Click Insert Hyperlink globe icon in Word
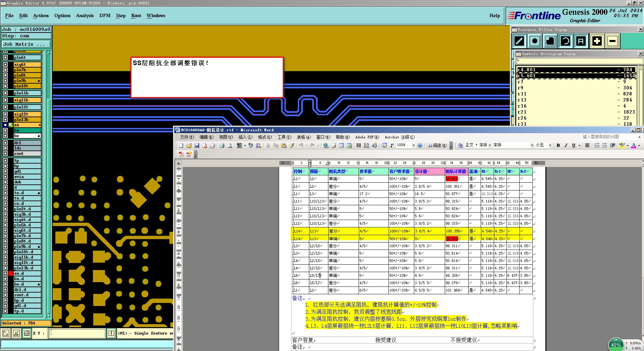Screen dimensions: 644x351 [x=326, y=145]
